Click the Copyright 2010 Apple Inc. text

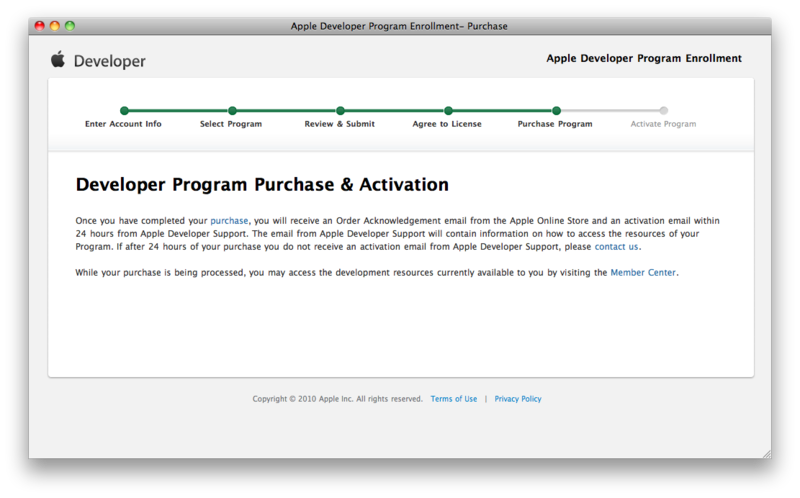click(337, 399)
